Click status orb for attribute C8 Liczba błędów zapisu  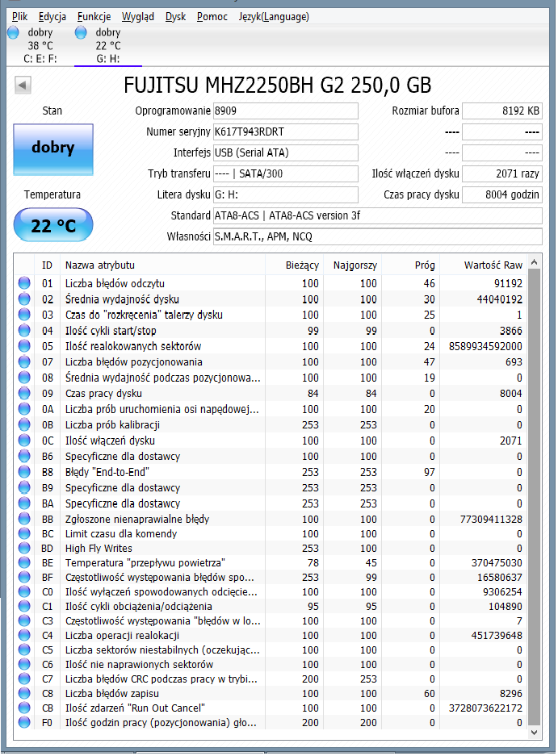coord(24,693)
